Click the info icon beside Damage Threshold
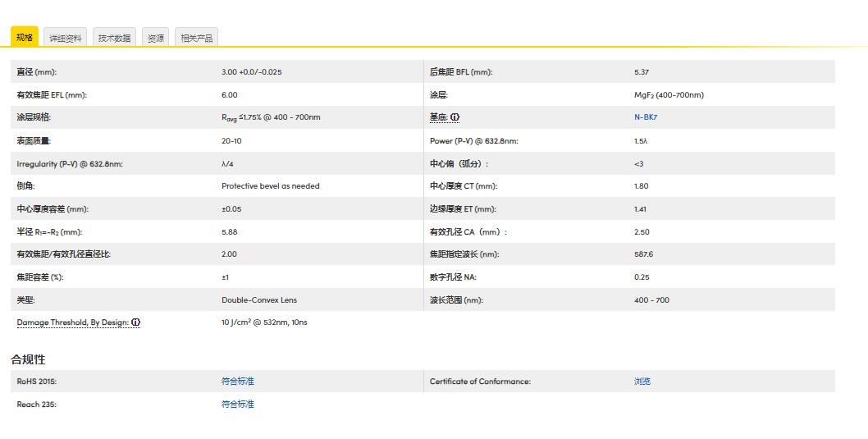This screenshot has width=868, height=439. pyautogui.click(x=135, y=322)
